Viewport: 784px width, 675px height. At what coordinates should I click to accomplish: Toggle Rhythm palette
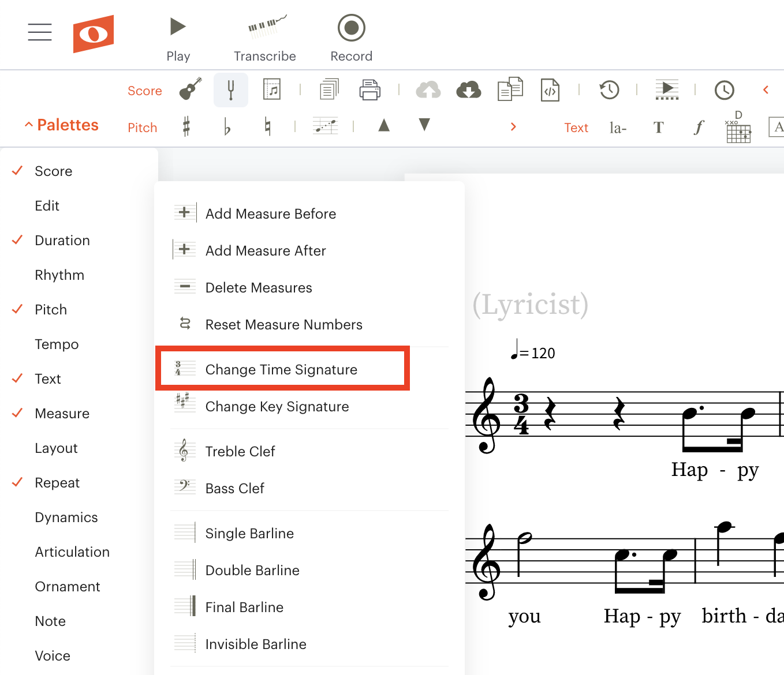[59, 275]
